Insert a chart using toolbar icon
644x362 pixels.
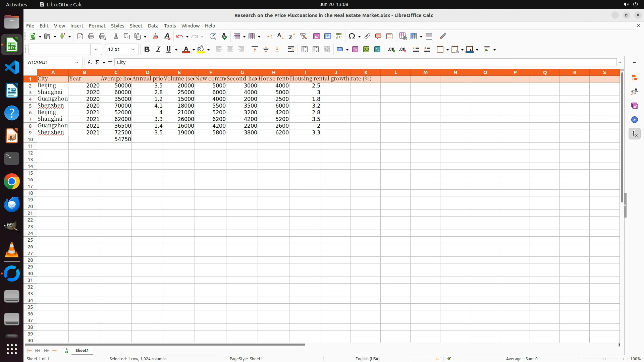click(x=327, y=36)
